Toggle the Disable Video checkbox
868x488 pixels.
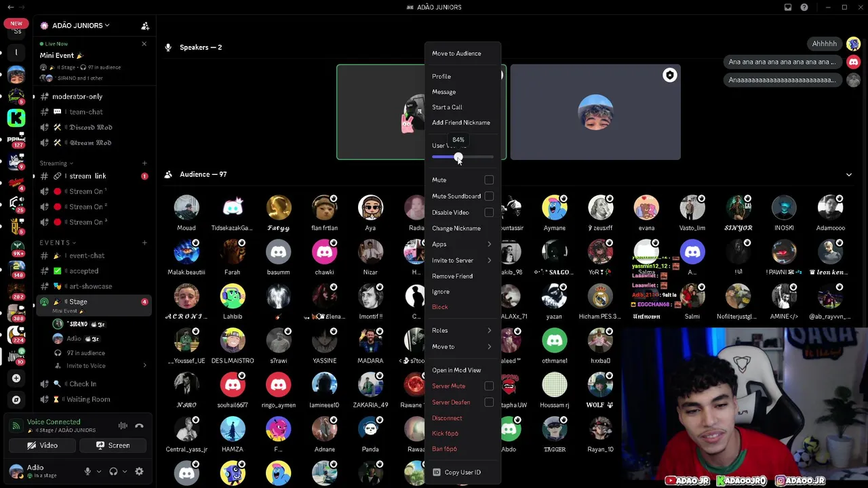coord(489,213)
